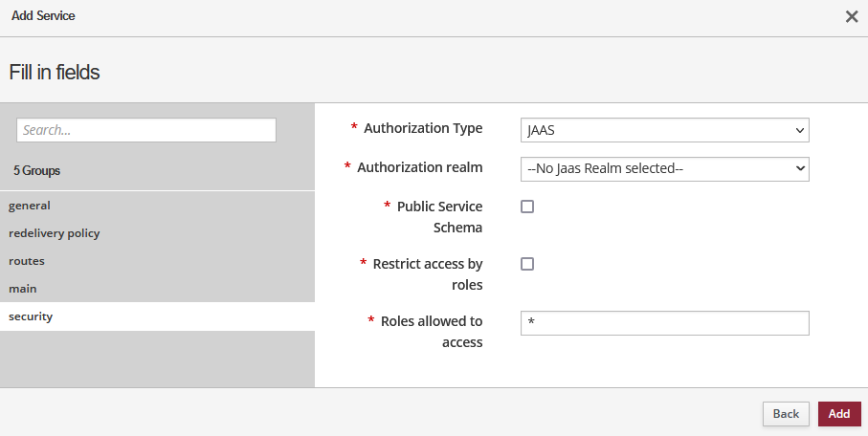Close the Add Service dialog
This screenshot has width=868, height=436.
[x=852, y=17]
